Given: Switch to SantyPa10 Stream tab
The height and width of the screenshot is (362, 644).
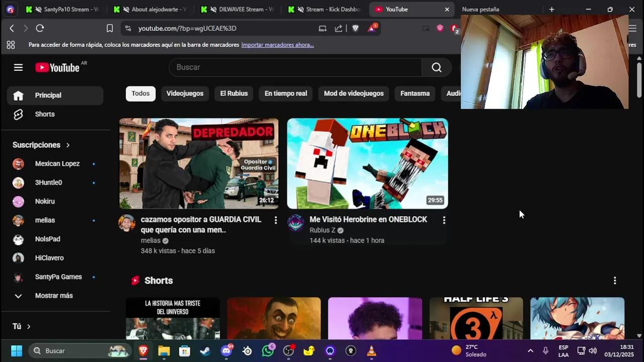Looking at the screenshot, I should pos(62,10).
